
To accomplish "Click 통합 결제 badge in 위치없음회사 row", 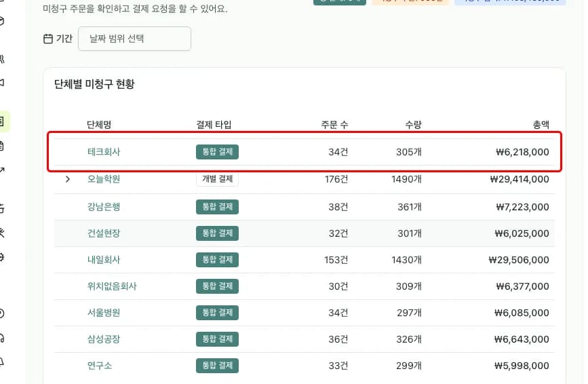I will pyautogui.click(x=217, y=286).
